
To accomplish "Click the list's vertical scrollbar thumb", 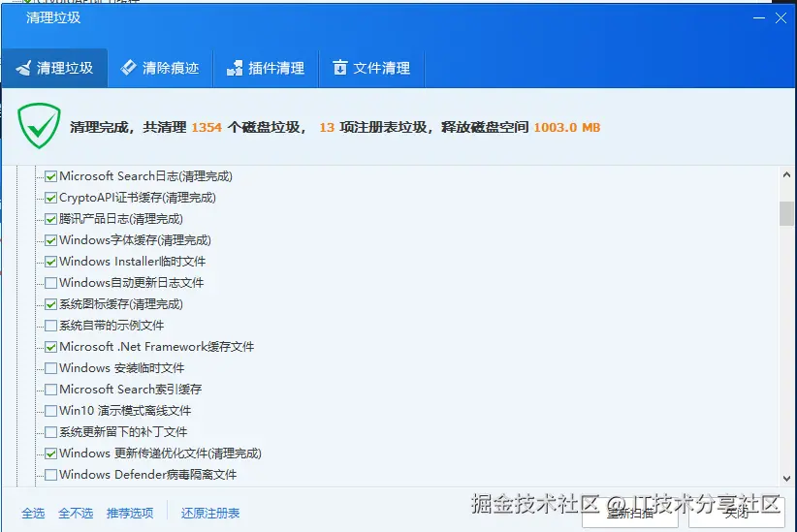I will (787, 213).
